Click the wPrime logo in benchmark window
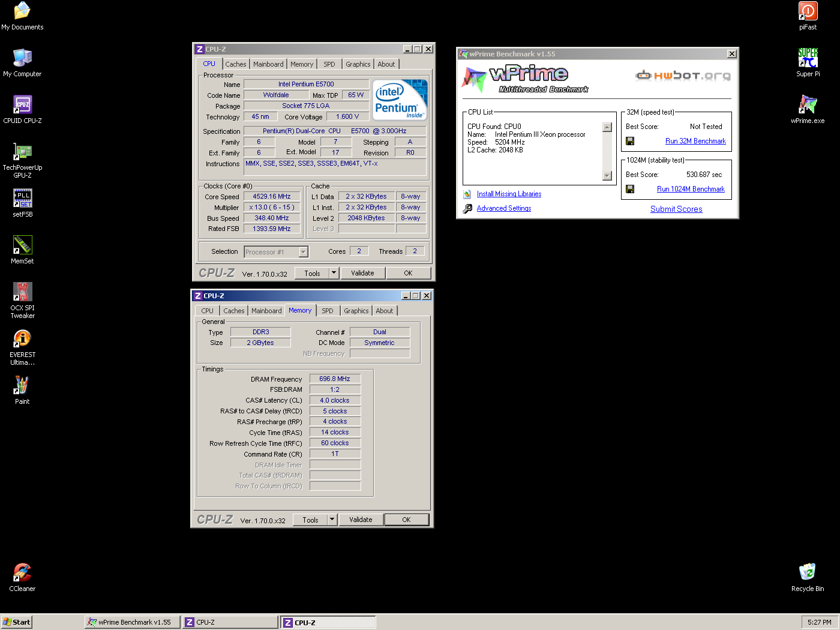The image size is (840, 630). click(525, 79)
